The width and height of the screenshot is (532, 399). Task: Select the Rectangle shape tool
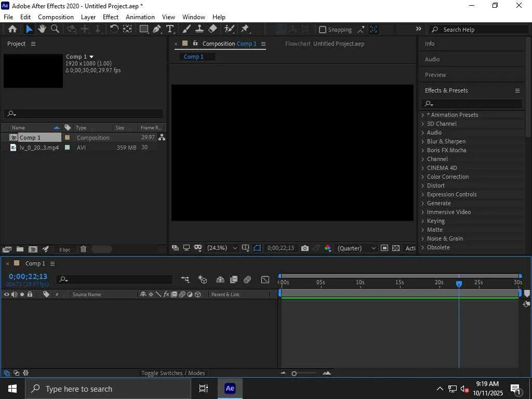pyautogui.click(x=144, y=29)
